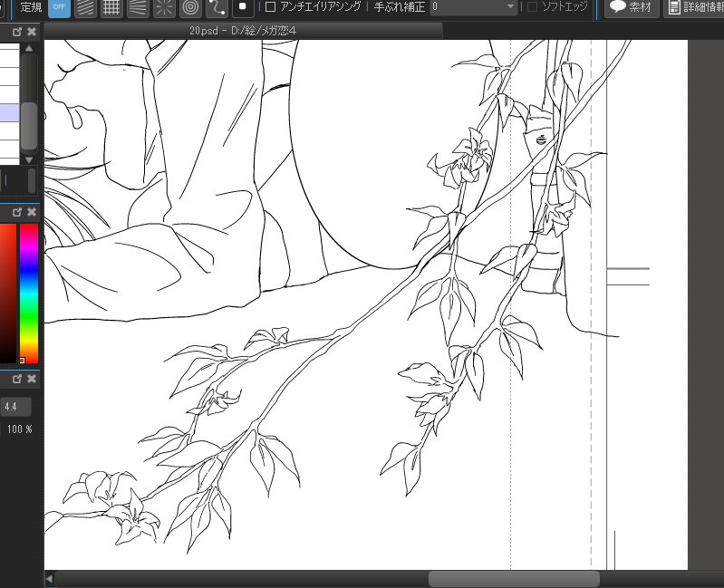Enable the アンチエイリアシング checkbox
Screen dimensions: 724x588
pos(271,6)
